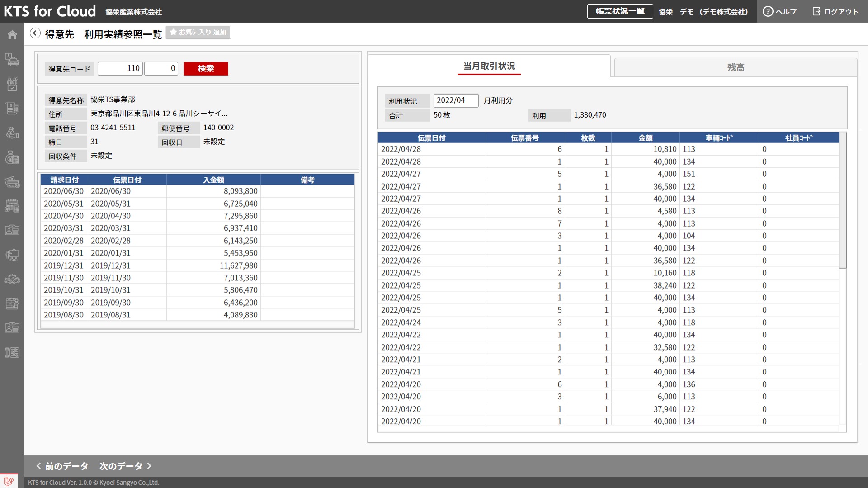Select the 2019/12/31 row amount 11,627,980
868x488 pixels.
(198, 265)
